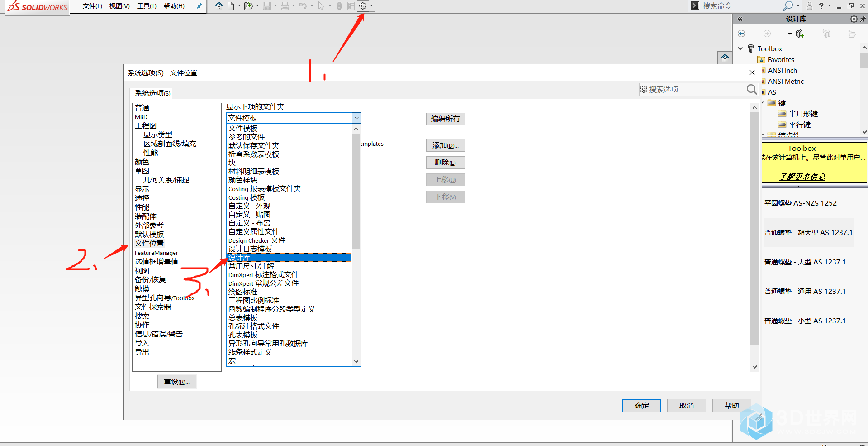Open a file using the Open folder icon
Screen dimensions: 868x446
click(248, 6)
